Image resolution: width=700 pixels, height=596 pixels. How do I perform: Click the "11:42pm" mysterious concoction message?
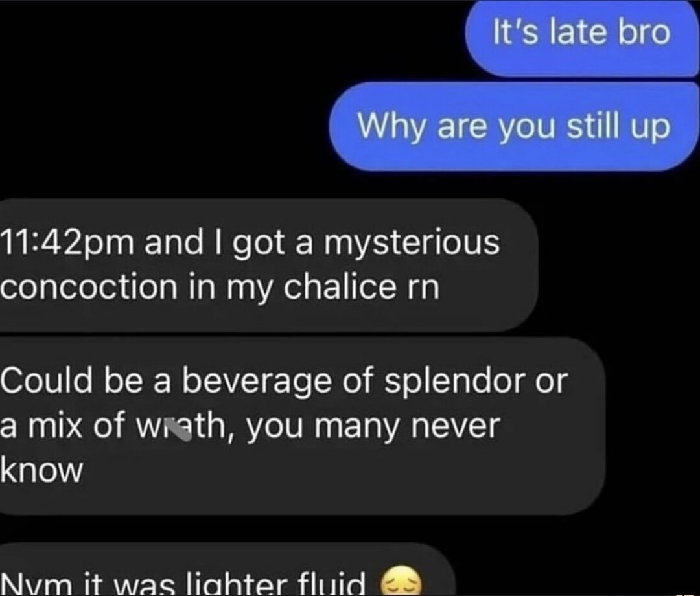tap(269, 265)
